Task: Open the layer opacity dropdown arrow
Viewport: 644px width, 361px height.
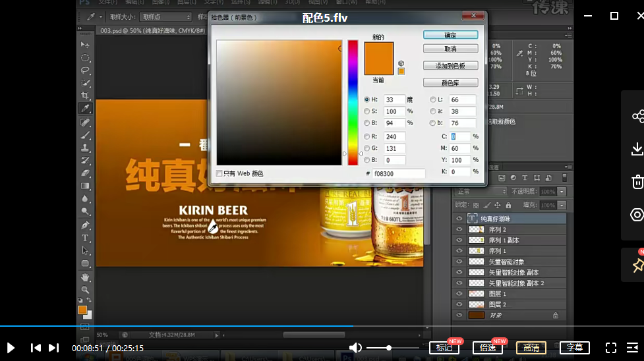Action: pyautogui.click(x=562, y=191)
